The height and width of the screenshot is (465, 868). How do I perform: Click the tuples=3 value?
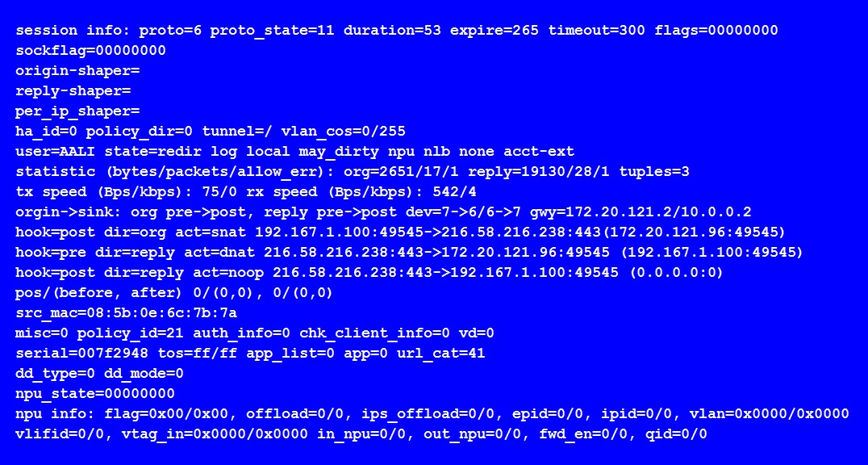(x=654, y=172)
